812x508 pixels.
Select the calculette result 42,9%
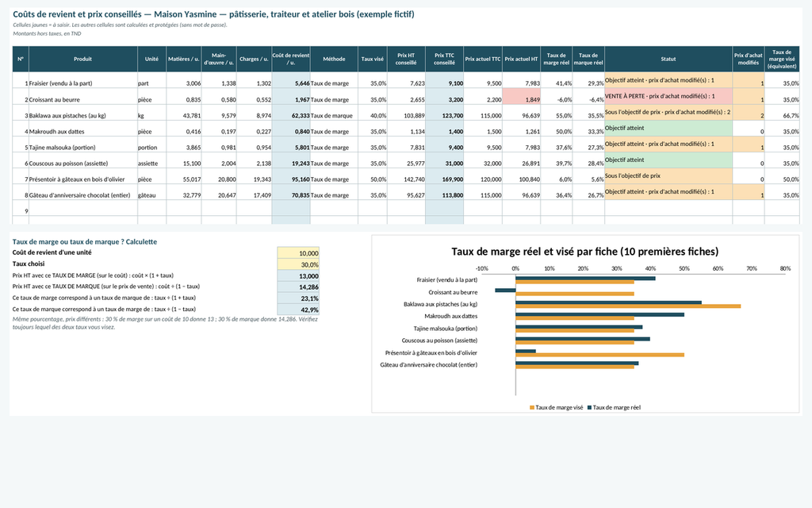[x=298, y=310]
